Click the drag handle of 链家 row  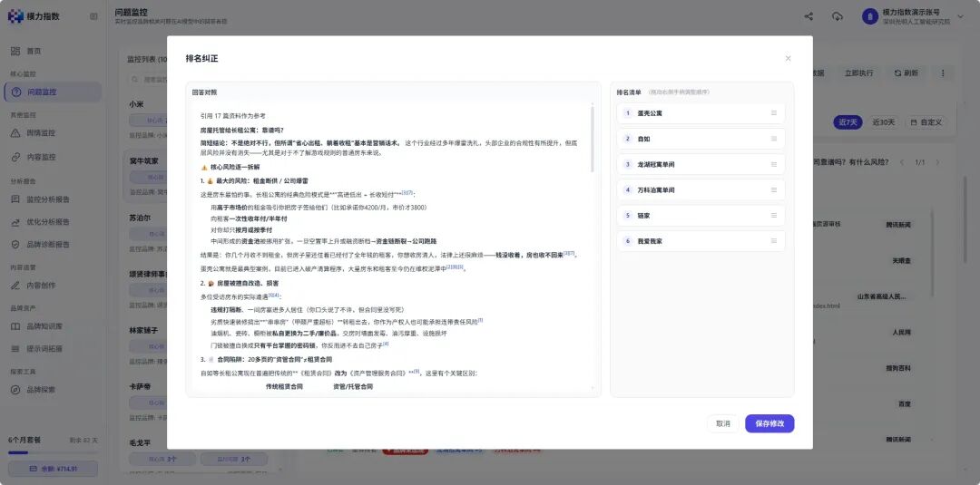tap(774, 216)
